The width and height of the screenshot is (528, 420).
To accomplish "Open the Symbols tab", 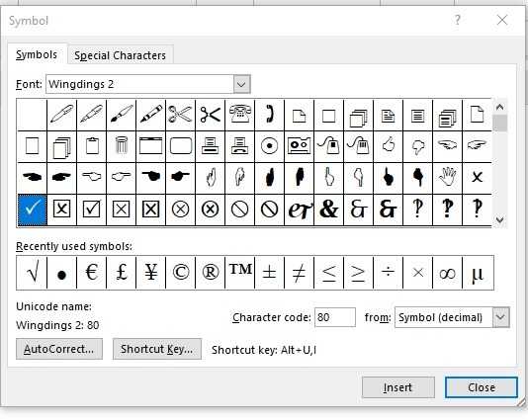I will point(37,54).
